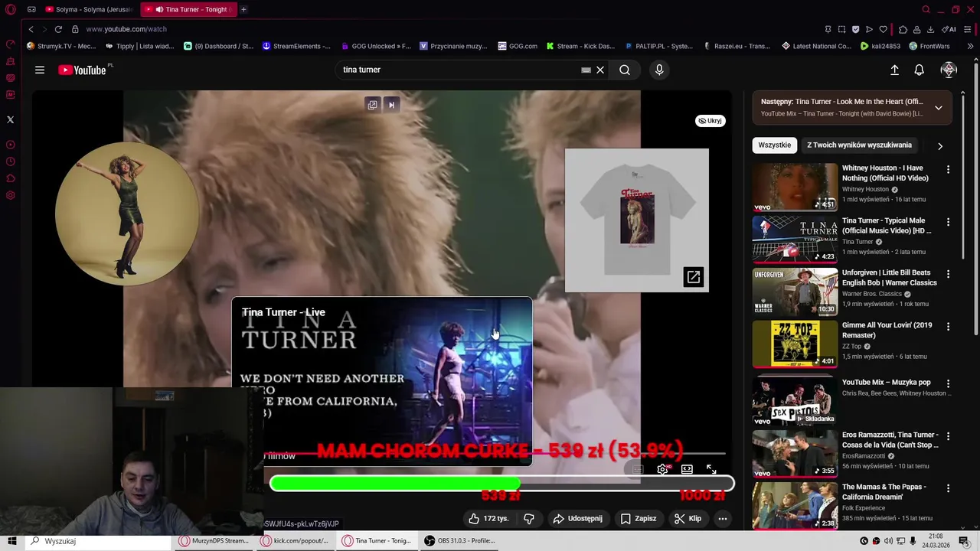Select Tina Turner - Tonight browser tab
The width and height of the screenshot is (980, 551).
click(x=189, y=9)
